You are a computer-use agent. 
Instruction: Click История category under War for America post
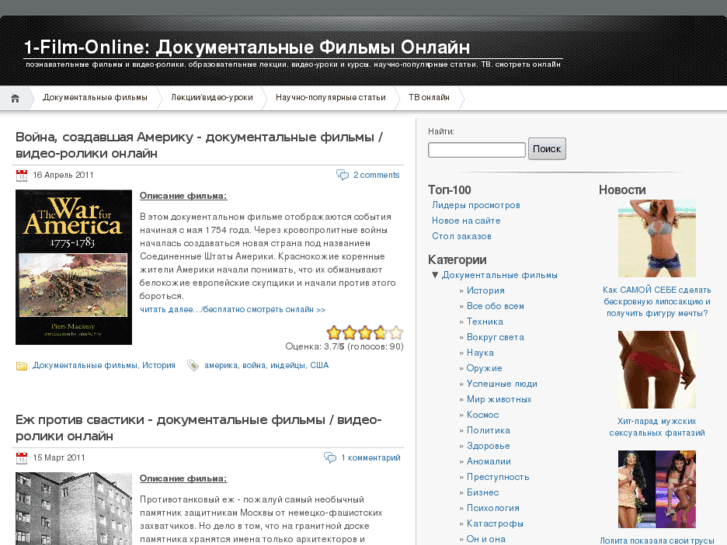tap(159, 365)
